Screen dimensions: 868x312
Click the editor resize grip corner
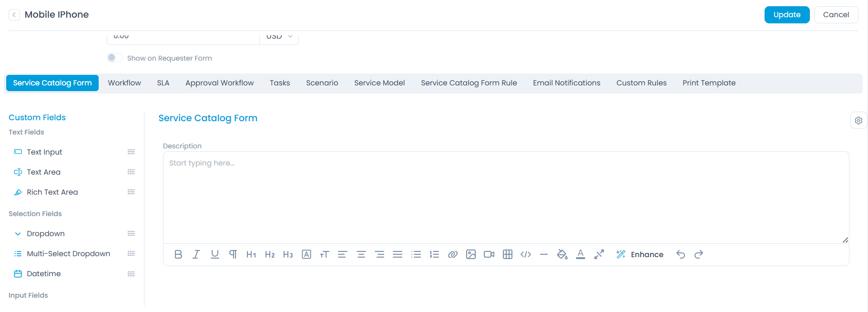click(845, 240)
